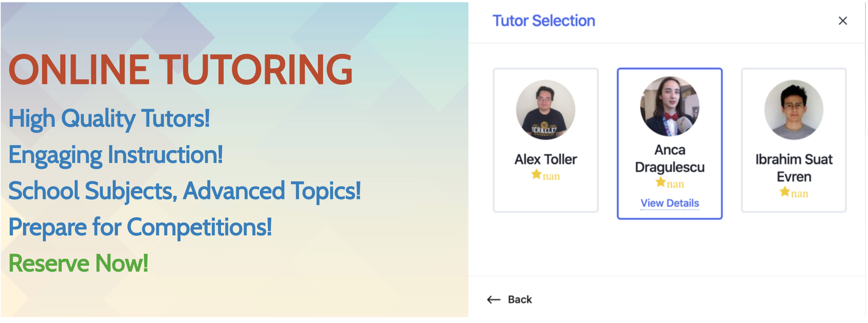868x323 pixels.
Task: Click the Prepare for Competitions! line
Action: point(140,228)
